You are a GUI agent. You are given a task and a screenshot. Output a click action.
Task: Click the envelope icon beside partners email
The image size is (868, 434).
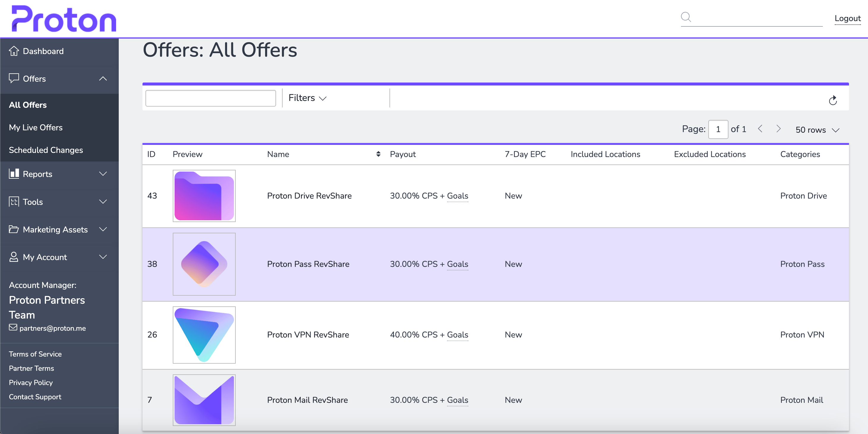tap(13, 327)
